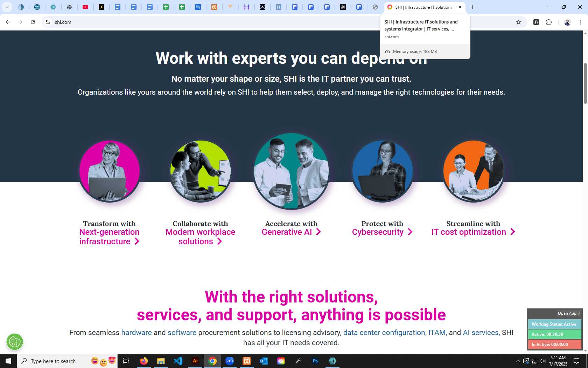Image resolution: width=588 pixels, height=368 pixels.
Task: Open Modern workplace solutions link
Action: (200, 237)
